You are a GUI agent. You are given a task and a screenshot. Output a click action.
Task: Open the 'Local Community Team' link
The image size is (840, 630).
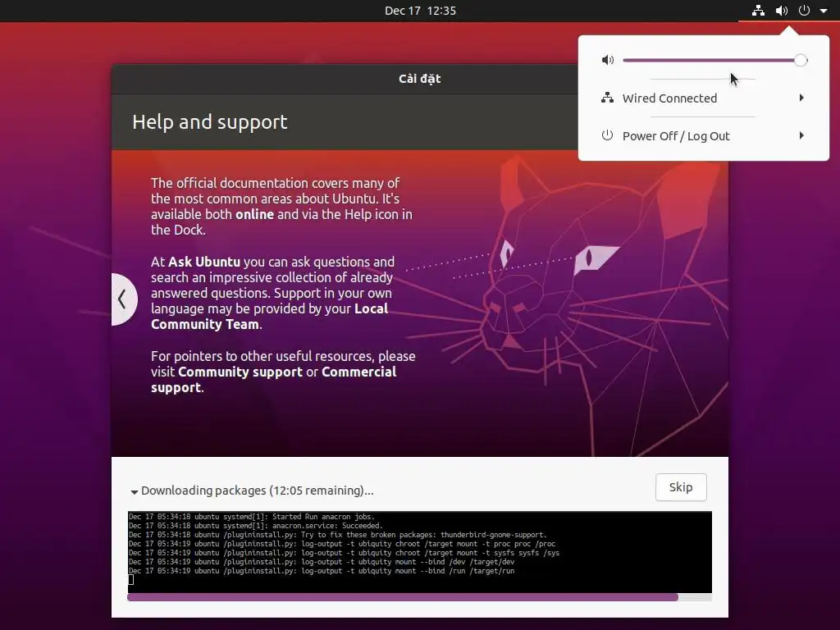[269, 317]
